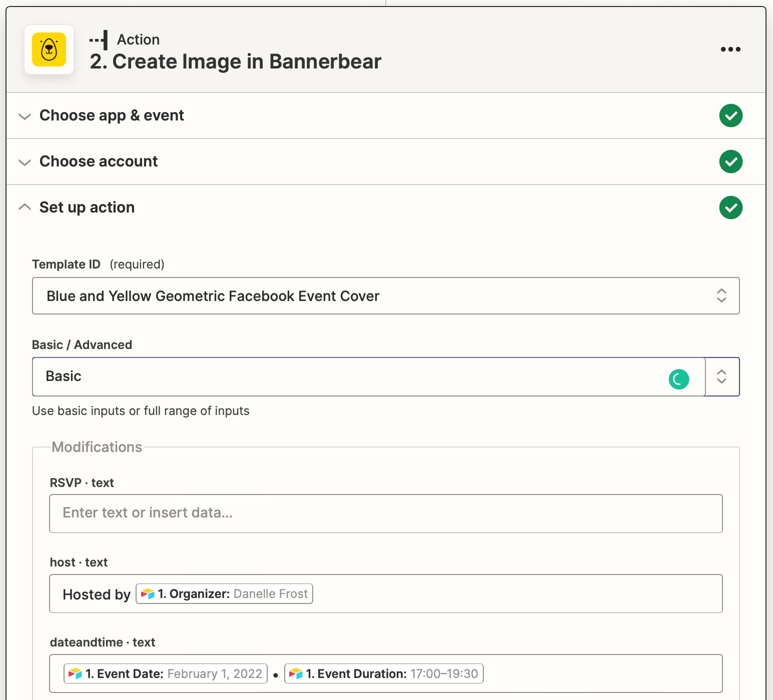Click the Action step type icon
Viewport: 773px width, 700px height.
pos(99,40)
